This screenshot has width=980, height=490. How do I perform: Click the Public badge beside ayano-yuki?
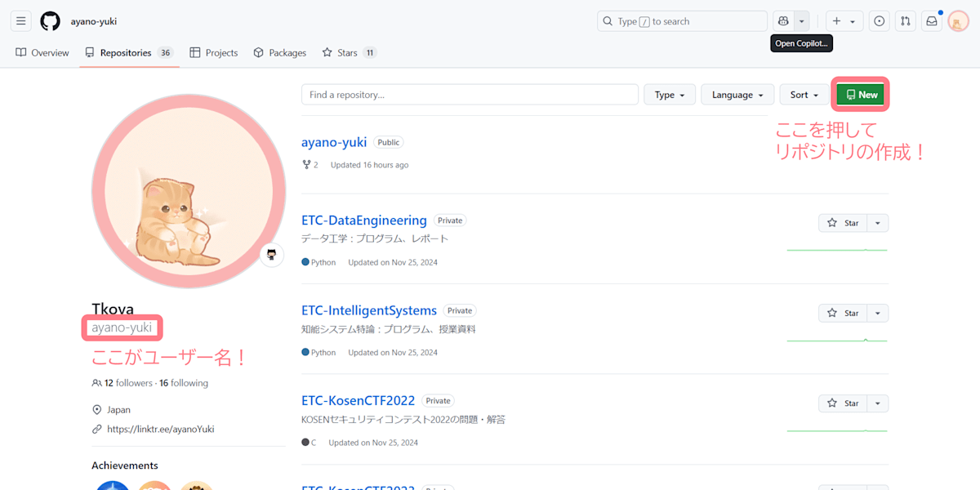[x=389, y=142]
